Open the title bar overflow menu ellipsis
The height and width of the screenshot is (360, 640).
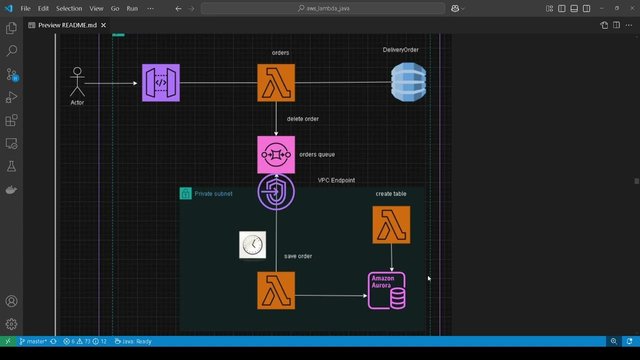click(x=151, y=9)
